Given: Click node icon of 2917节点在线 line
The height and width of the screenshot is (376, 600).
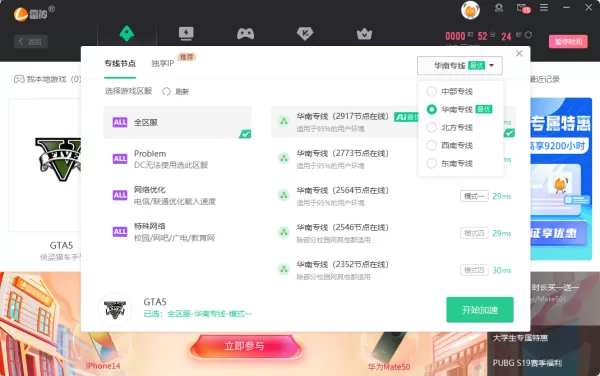Looking at the screenshot, I should [284, 121].
